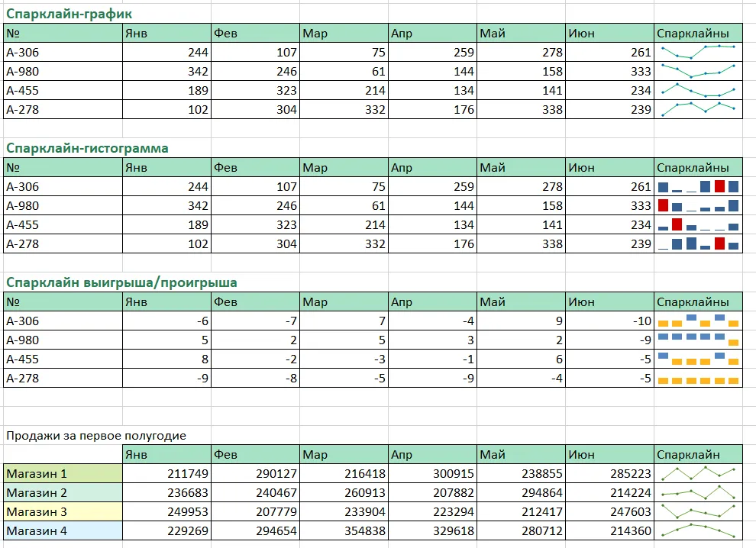The width and height of the screenshot is (756, 548).
Task: Click the 'Магазин 4' row label
Action: pyautogui.click(x=63, y=530)
